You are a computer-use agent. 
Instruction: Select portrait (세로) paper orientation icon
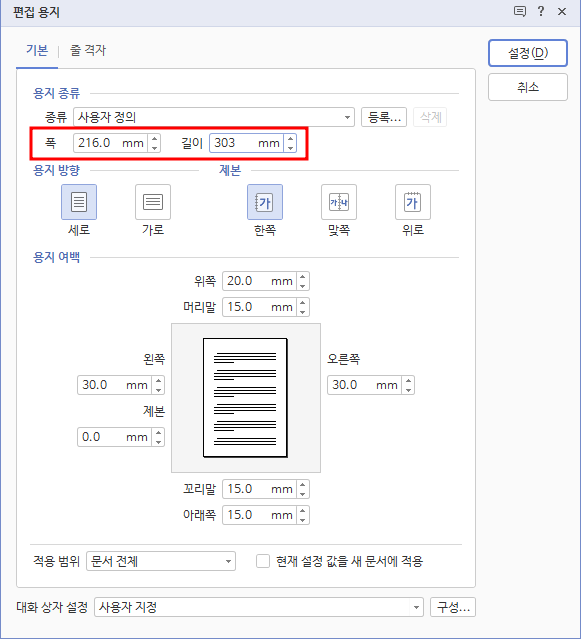79,202
